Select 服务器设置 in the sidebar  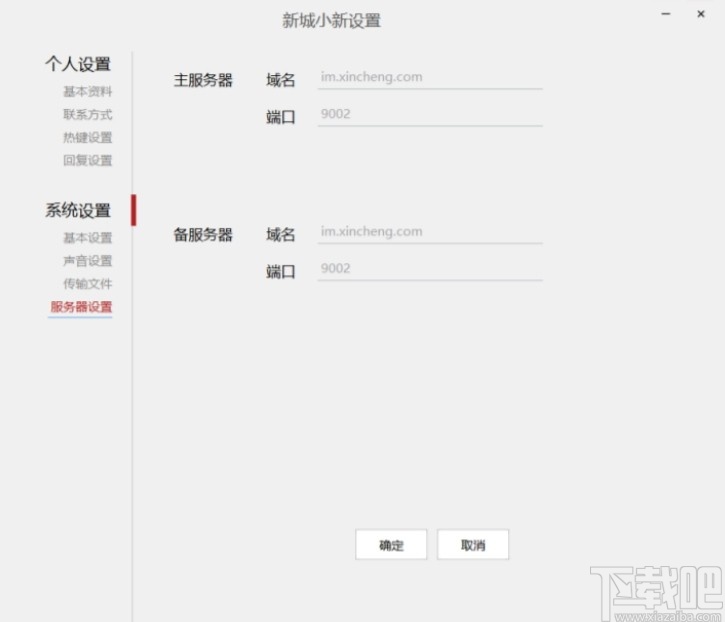coord(81,307)
